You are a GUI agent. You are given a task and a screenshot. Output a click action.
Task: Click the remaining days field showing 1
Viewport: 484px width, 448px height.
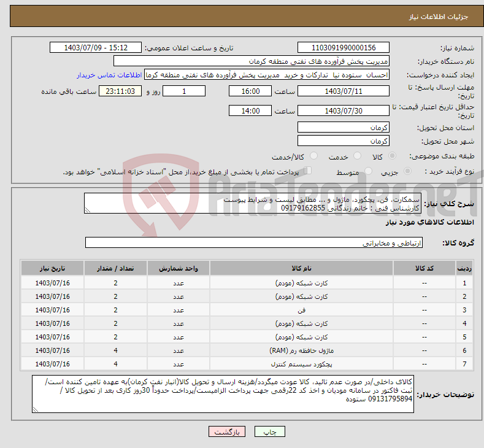[x=184, y=91]
